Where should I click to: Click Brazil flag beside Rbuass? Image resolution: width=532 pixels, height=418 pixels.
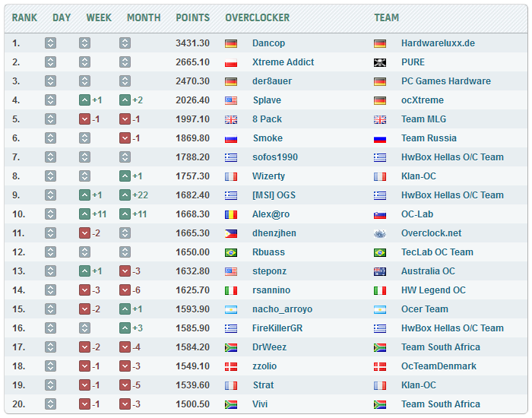[231, 252]
